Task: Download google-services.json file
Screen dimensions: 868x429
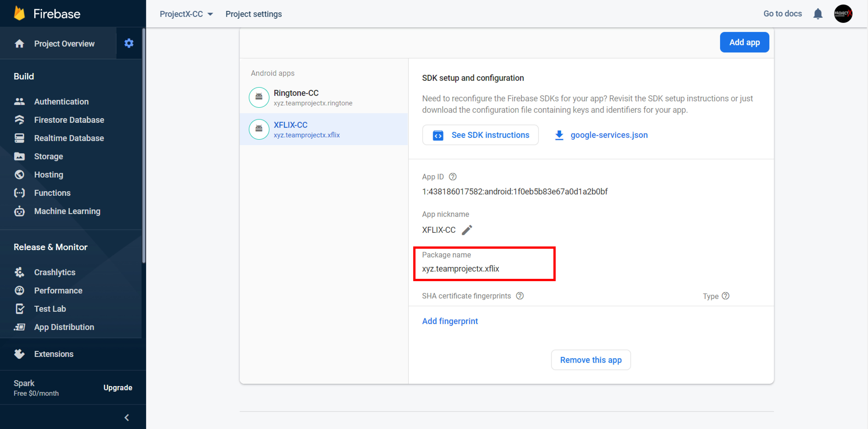Action: pos(601,135)
